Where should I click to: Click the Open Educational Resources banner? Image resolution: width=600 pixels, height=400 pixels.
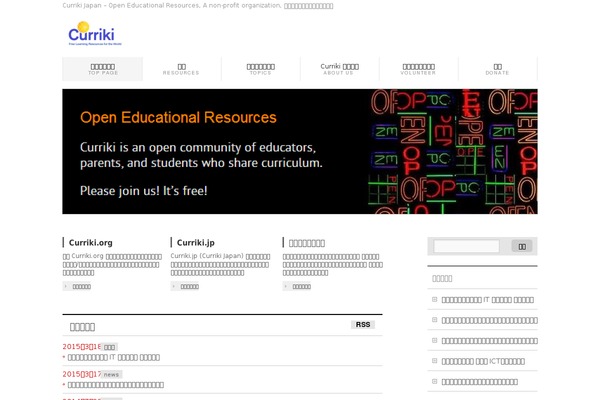pyautogui.click(x=300, y=151)
